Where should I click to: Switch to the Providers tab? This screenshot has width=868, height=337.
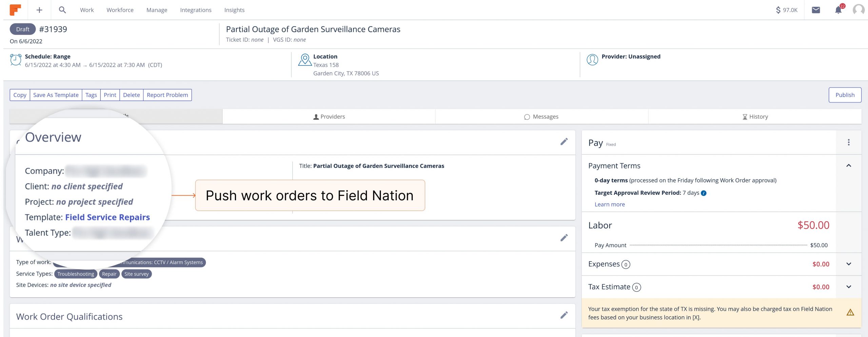[x=329, y=117]
